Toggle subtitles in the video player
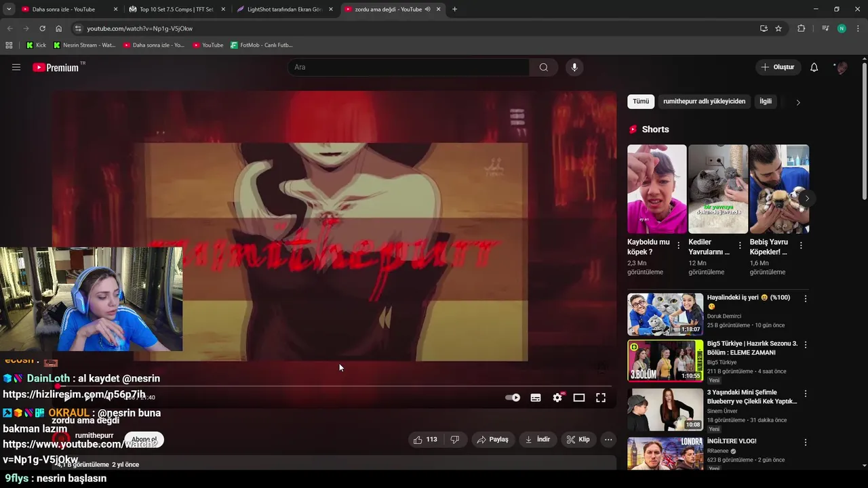 (536, 398)
